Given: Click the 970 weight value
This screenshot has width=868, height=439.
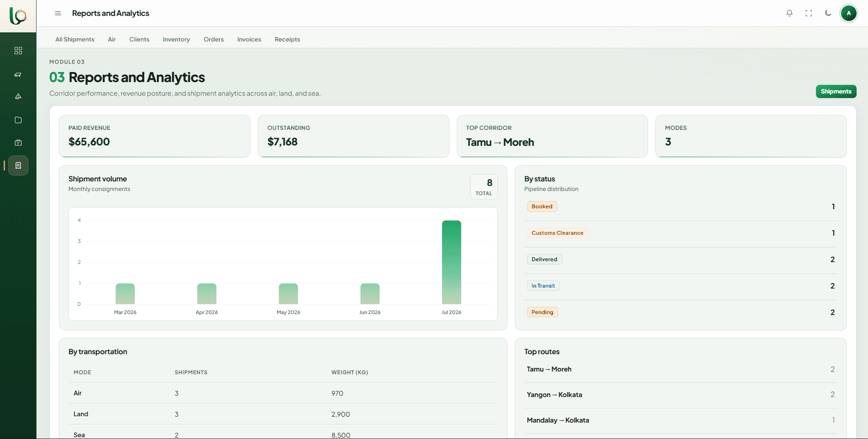Looking at the screenshot, I should click(x=337, y=393).
